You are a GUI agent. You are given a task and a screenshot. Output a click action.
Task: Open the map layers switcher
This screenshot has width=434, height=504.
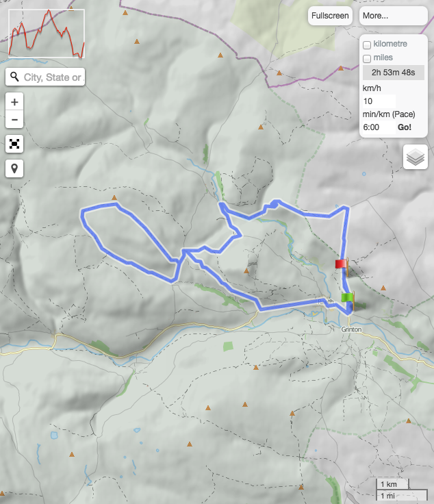[416, 157]
